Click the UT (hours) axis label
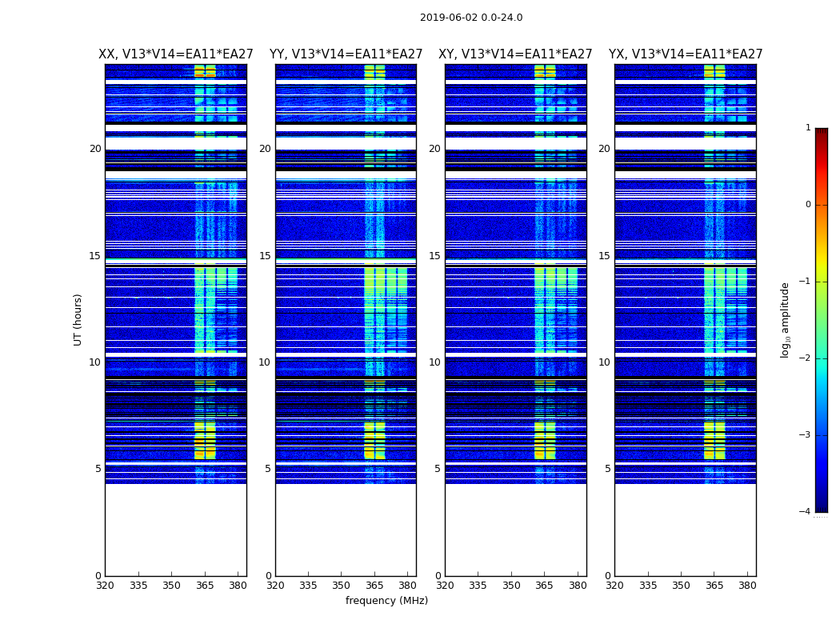 pyautogui.click(x=78, y=320)
